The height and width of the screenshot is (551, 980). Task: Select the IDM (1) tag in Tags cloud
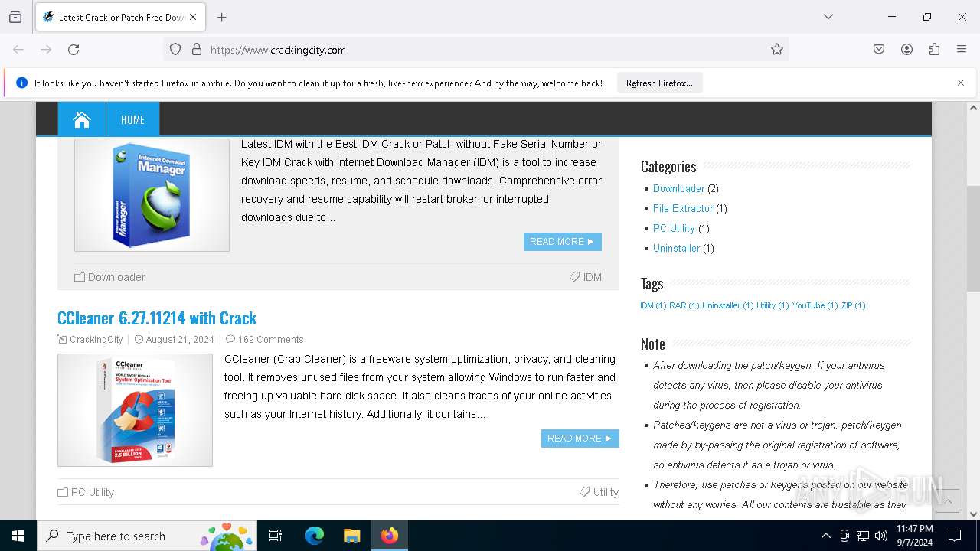(x=653, y=305)
